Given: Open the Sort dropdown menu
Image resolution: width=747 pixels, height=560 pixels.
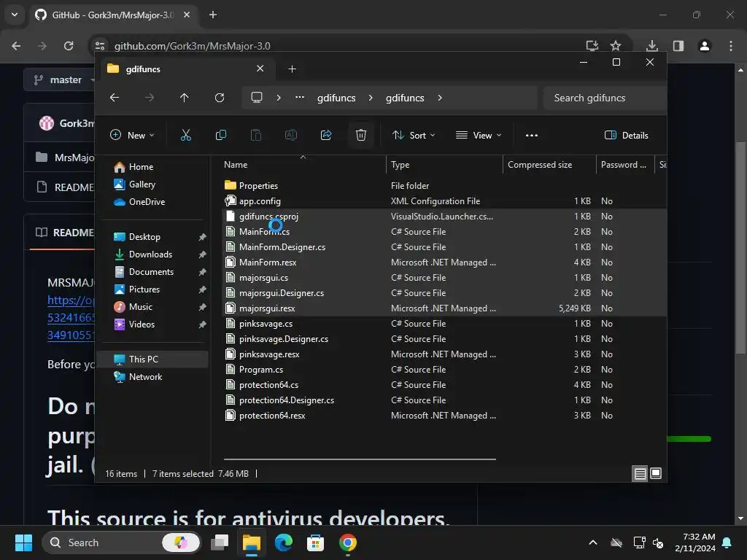Looking at the screenshot, I should (x=414, y=135).
